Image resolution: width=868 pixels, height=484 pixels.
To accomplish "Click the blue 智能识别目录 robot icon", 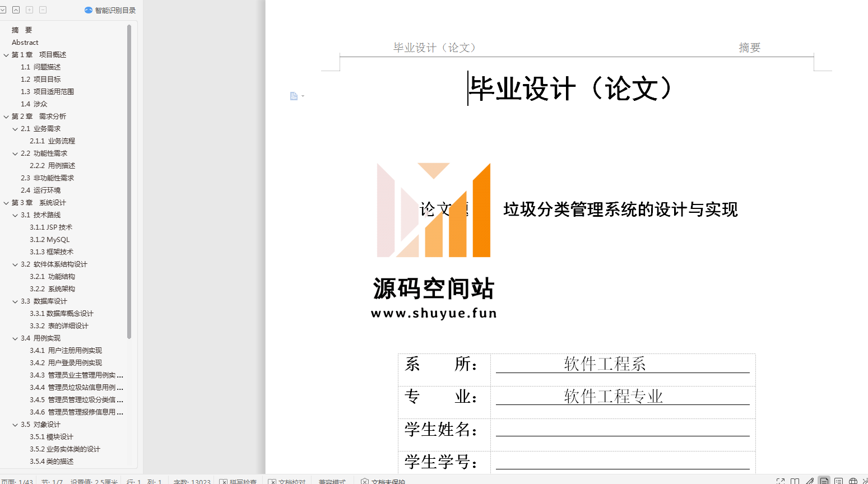I will coord(89,10).
